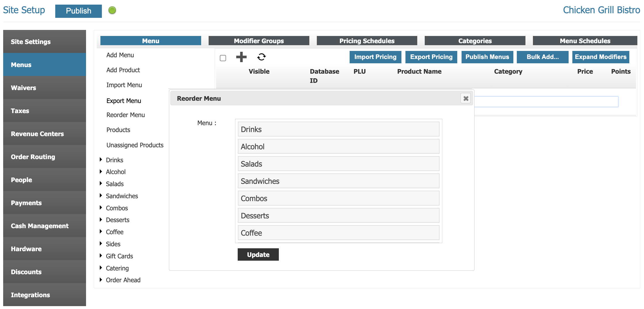Screen dimensions: 644x309
Task: Sort by the Price column header
Action: 585,71
